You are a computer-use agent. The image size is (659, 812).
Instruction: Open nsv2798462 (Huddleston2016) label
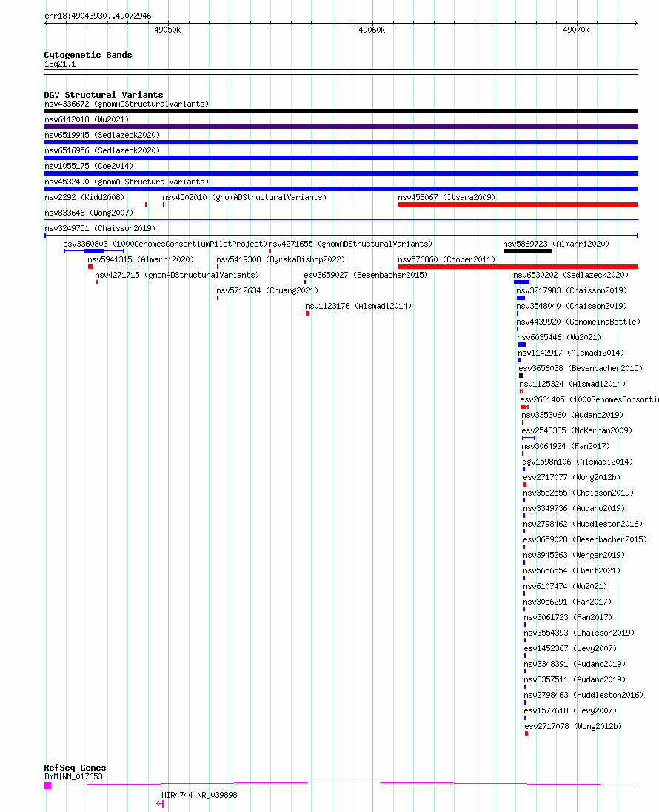pyautogui.click(x=583, y=524)
